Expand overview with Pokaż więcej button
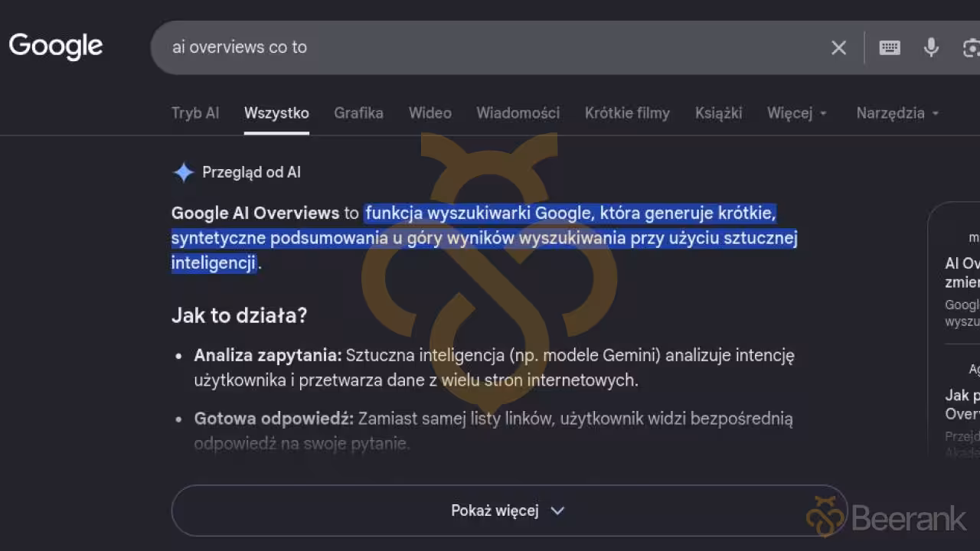The image size is (980, 551). pyautogui.click(x=509, y=510)
